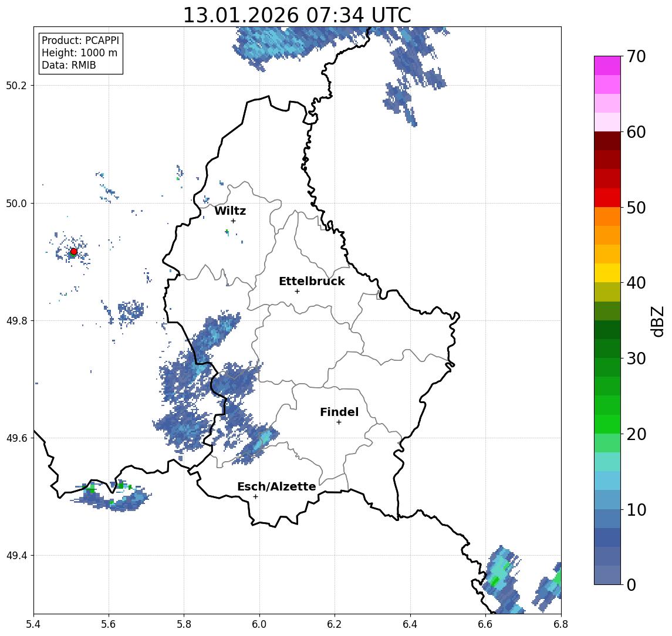This screenshot has height=636, width=672.
Task: Click the 49.6 latitude tick label
Action: [x=16, y=438]
